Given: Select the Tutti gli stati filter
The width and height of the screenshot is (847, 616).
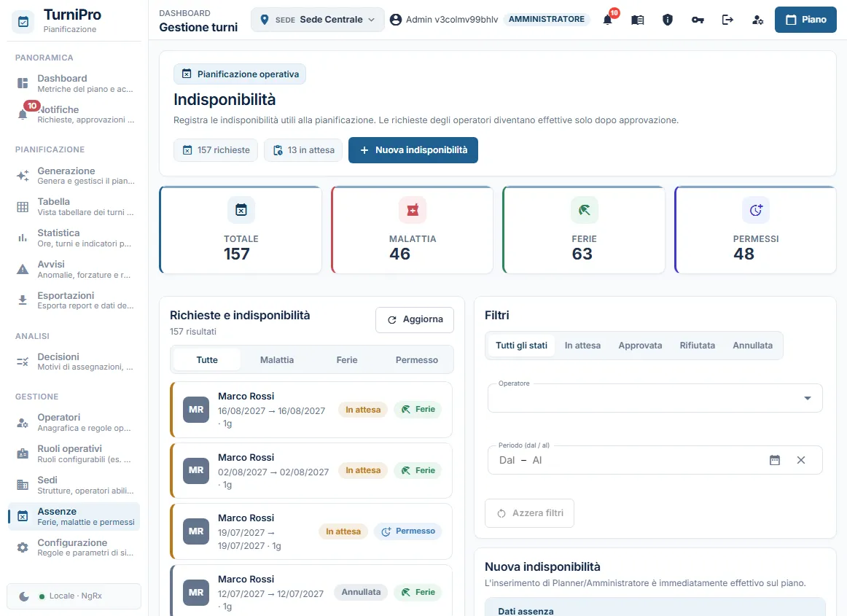Looking at the screenshot, I should [x=521, y=346].
